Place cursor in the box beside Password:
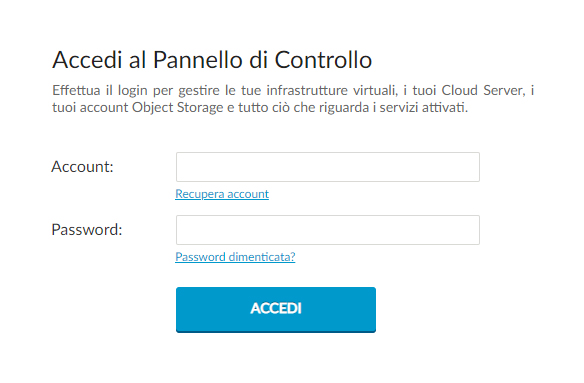 [328, 230]
